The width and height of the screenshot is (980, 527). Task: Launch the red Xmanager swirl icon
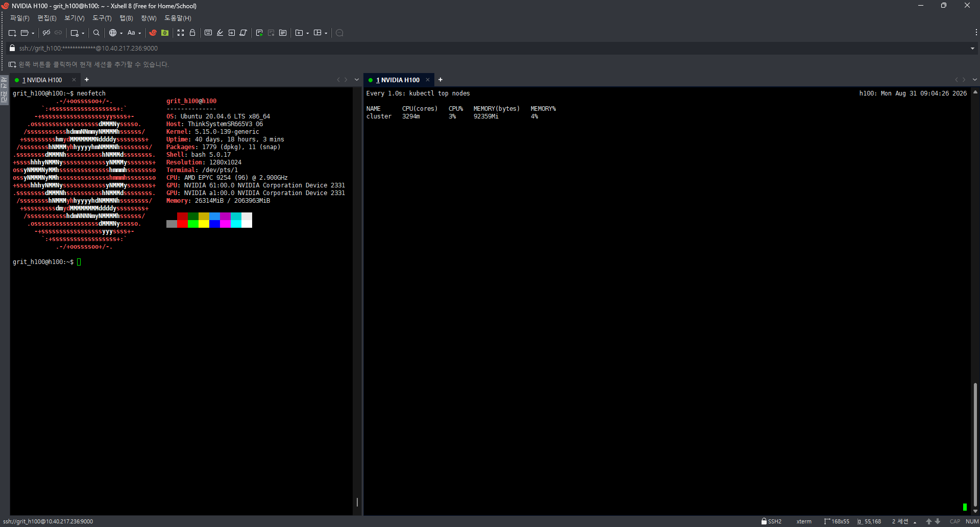click(153, 33)
